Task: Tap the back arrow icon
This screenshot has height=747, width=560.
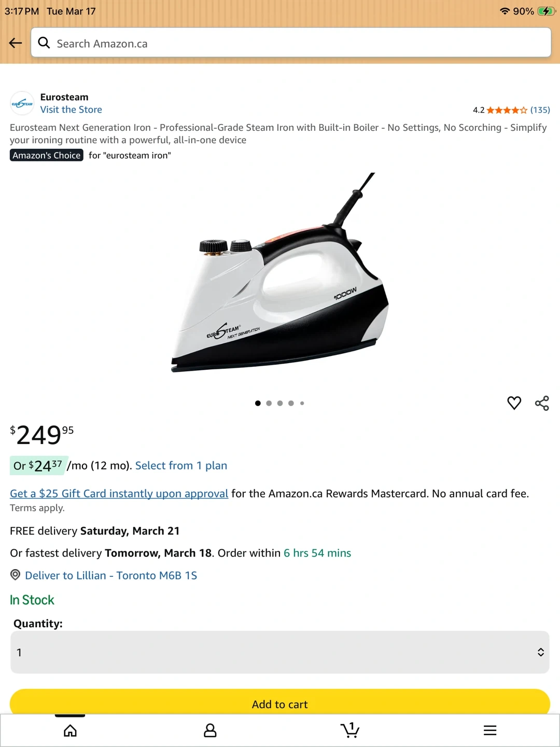Action: 16,43
